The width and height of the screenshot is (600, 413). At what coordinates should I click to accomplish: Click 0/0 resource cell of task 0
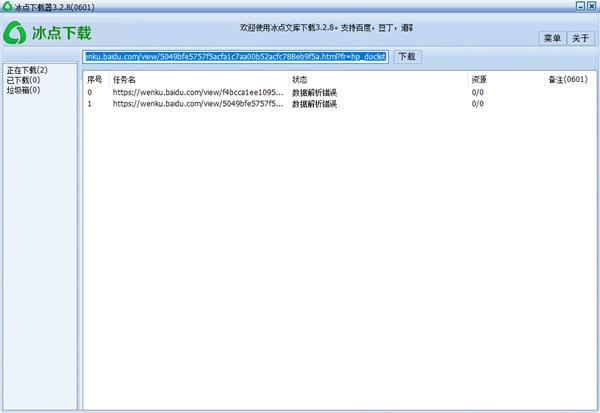click(478, 92)
